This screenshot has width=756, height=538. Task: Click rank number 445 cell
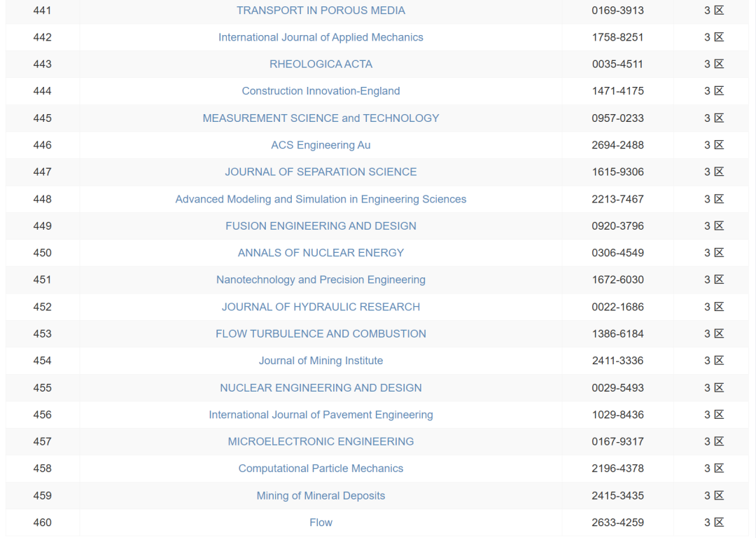pos(43,118)
